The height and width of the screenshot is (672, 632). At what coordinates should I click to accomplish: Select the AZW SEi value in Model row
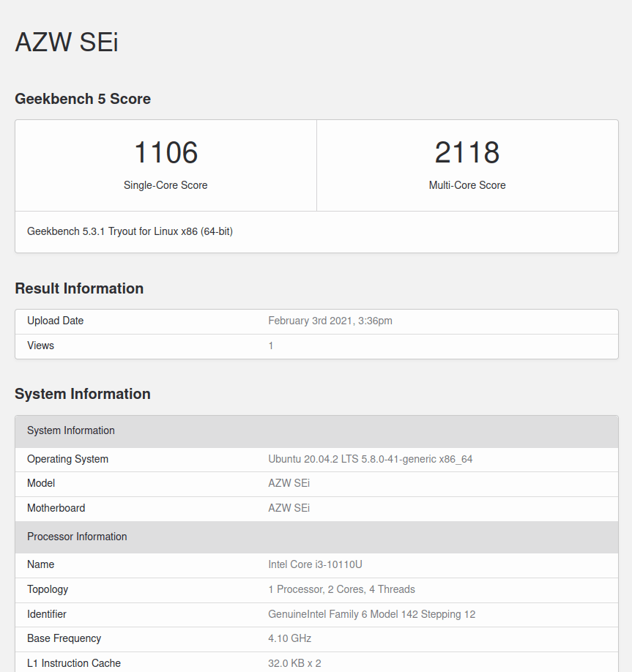tap(289, 483)
